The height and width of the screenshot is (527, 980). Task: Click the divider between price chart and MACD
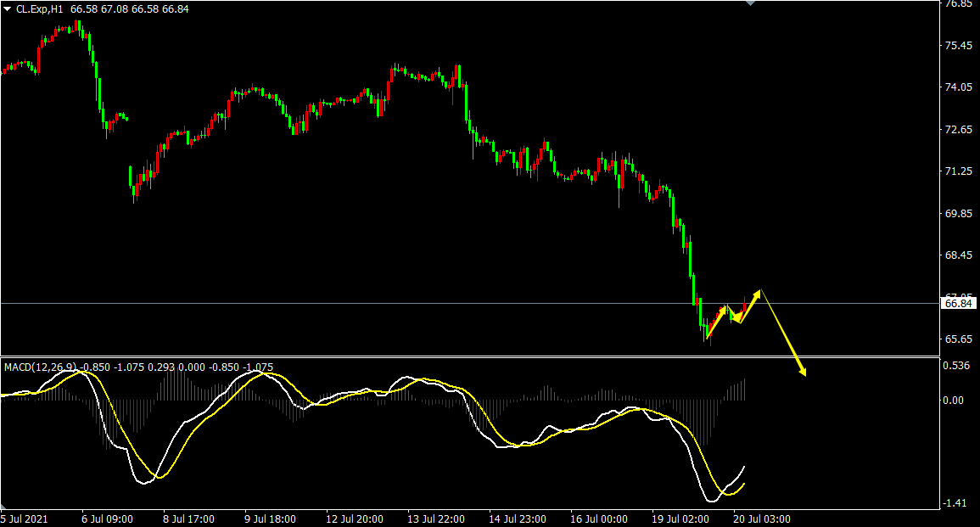(470, 356)
